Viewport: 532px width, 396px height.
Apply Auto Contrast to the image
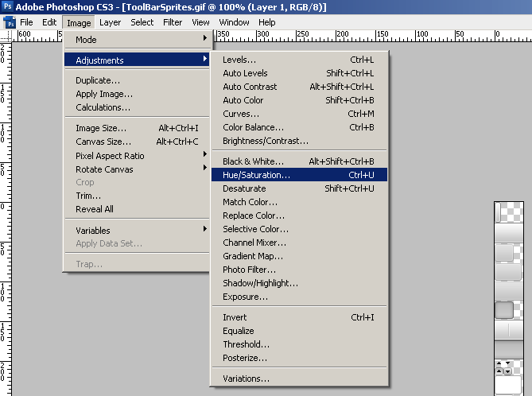tap(250, 87)
